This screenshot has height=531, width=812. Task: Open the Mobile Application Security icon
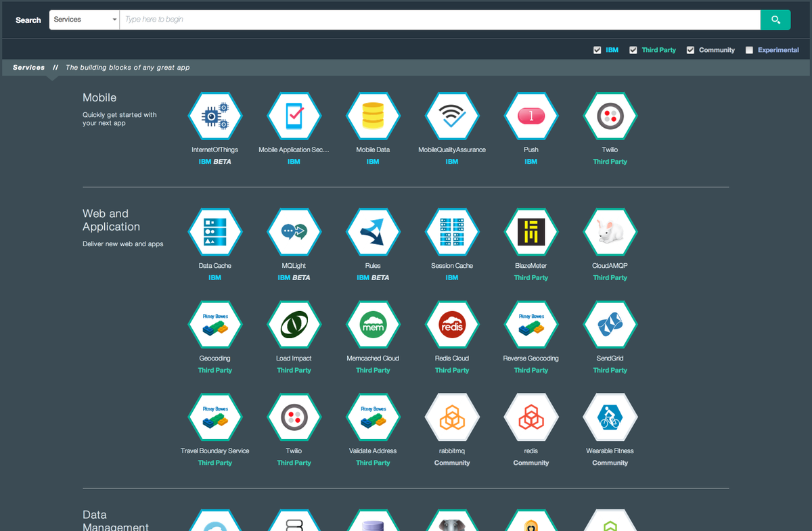(x=294, y=116)
